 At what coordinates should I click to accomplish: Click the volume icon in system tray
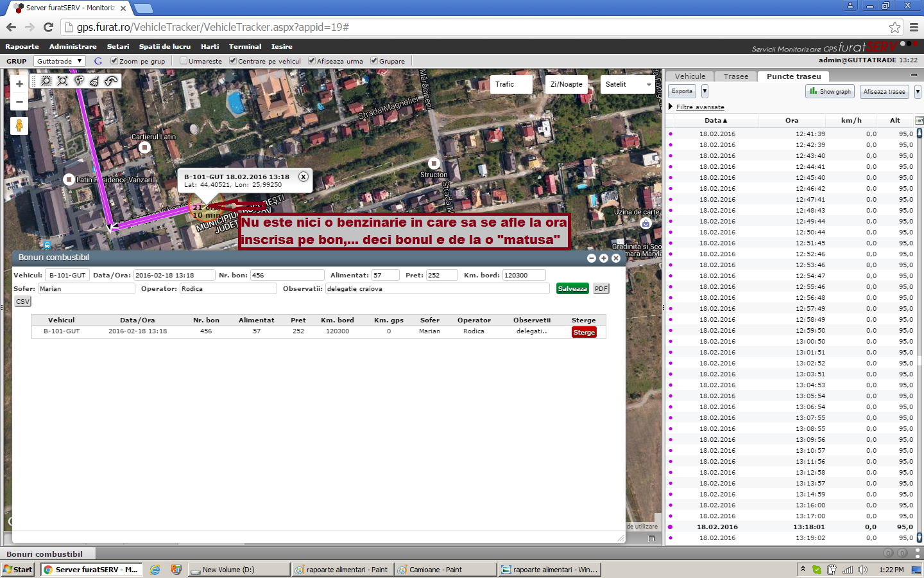(862, 570)
